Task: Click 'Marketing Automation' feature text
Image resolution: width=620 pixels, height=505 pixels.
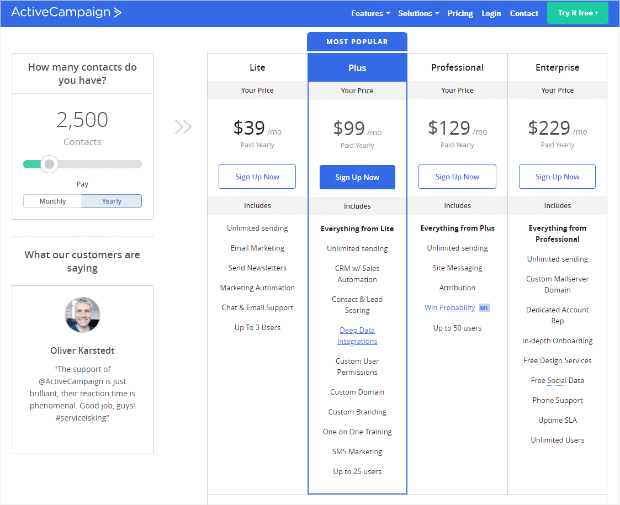Action: click(257, 288)
